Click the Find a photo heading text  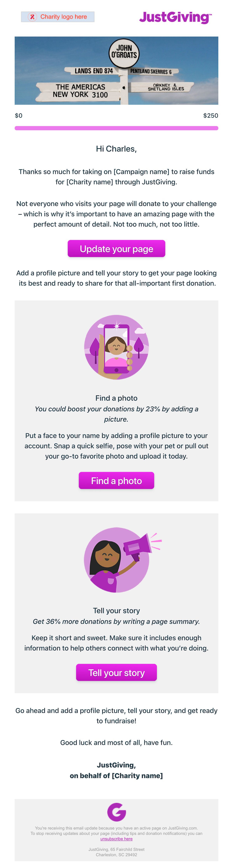tap(116, 398)
